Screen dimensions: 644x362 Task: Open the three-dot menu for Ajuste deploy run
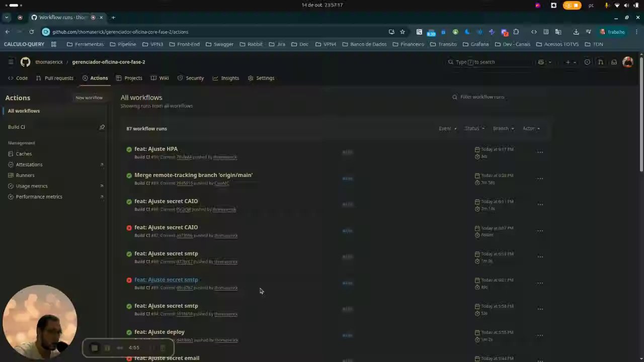pos(540,335)
